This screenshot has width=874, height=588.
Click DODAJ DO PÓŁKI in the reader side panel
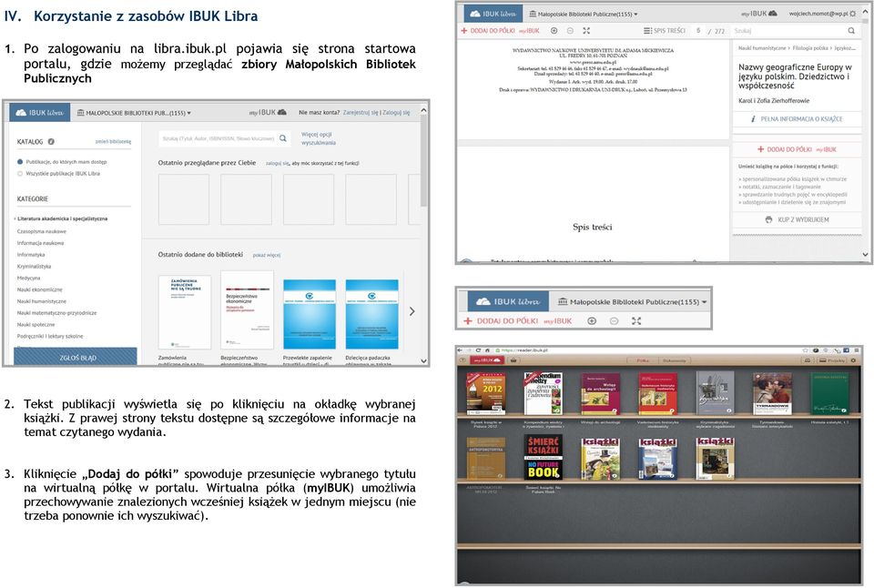[797, 149]
